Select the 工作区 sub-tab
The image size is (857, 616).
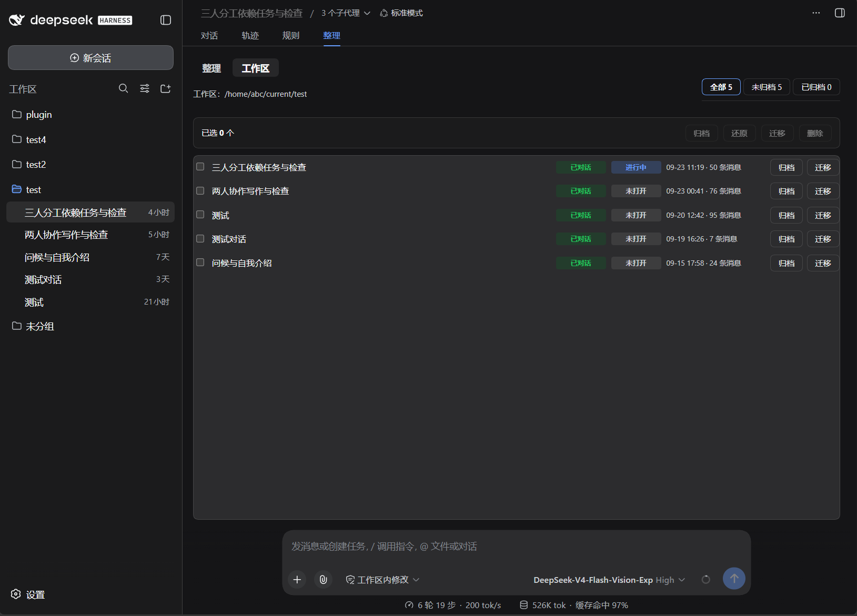pyautogui.click(x=256, y=68)
